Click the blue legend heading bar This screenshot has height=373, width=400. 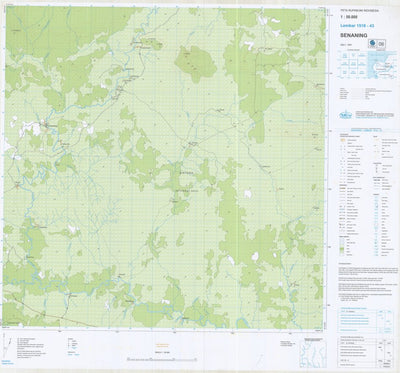pyautogui.click(x=365, y=129)
